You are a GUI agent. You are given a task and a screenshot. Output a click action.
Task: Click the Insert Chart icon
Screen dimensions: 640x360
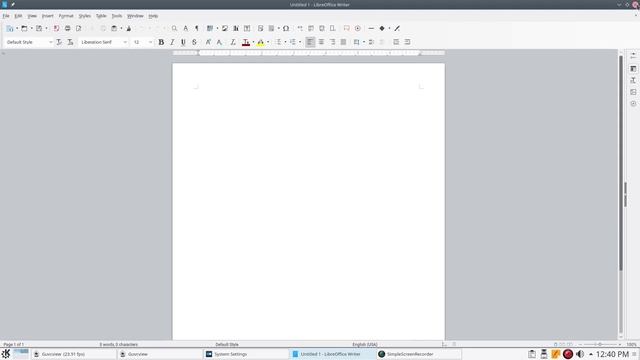(236, 29)
